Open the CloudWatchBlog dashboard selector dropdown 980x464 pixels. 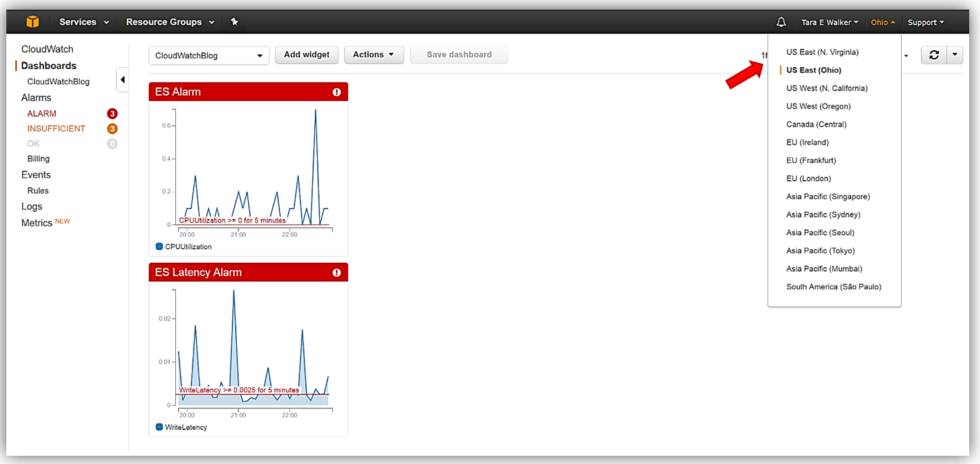click(209, 56)
